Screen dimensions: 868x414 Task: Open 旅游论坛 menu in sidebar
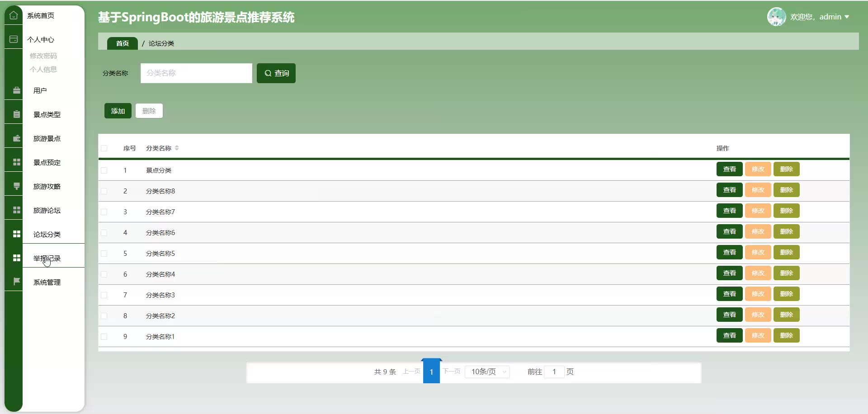coord(47,210)
